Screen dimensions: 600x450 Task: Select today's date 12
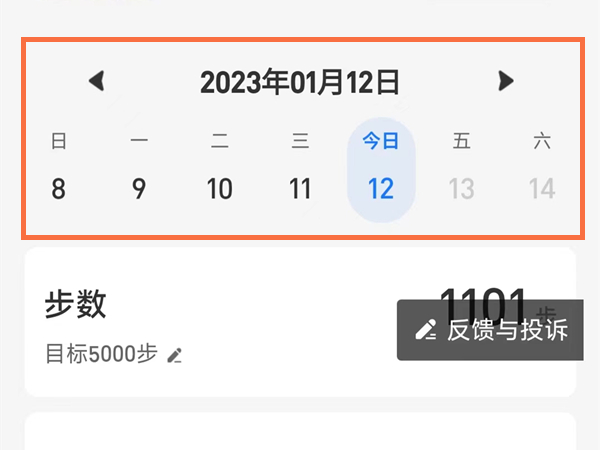(x=381, y=189)
